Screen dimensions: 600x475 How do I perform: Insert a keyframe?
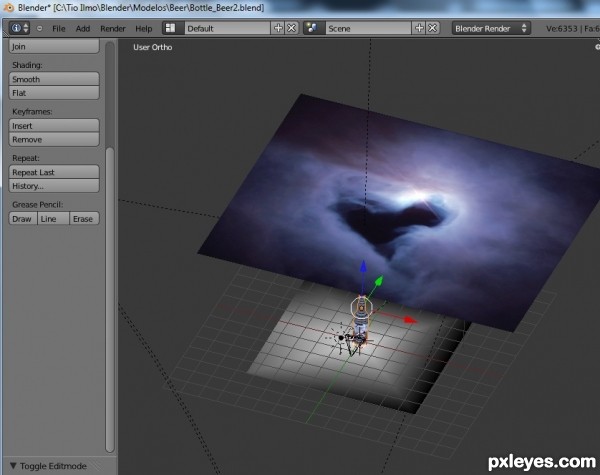pyautogui.click(x=54, y=126)
